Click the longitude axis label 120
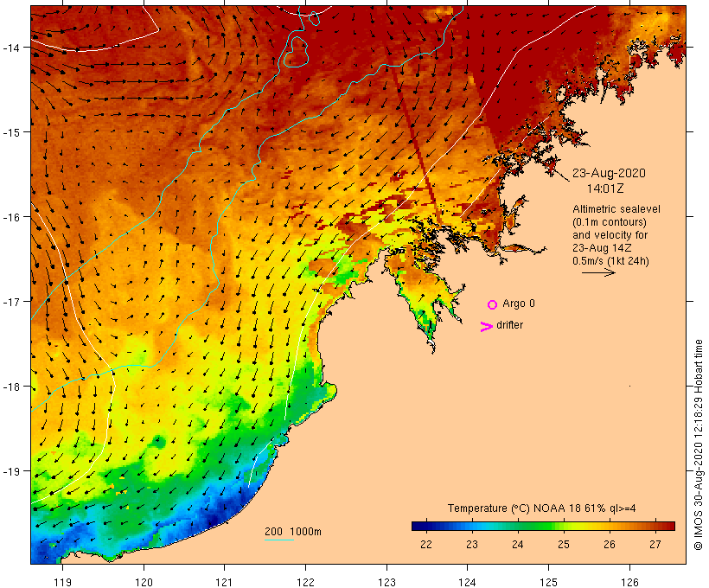The width and height of the screenshot is (709, 588). point(144,582)
